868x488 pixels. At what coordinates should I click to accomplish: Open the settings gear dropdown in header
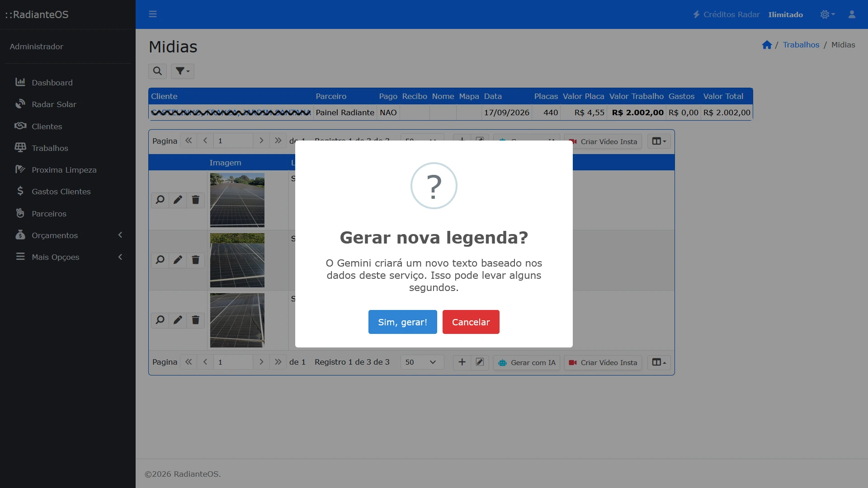coord(827,14)
